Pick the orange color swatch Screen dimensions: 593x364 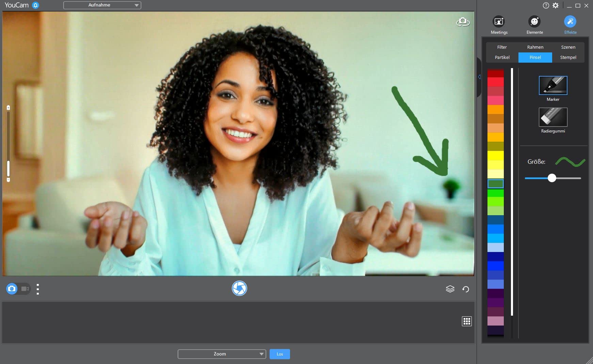[x=495, y=109]
